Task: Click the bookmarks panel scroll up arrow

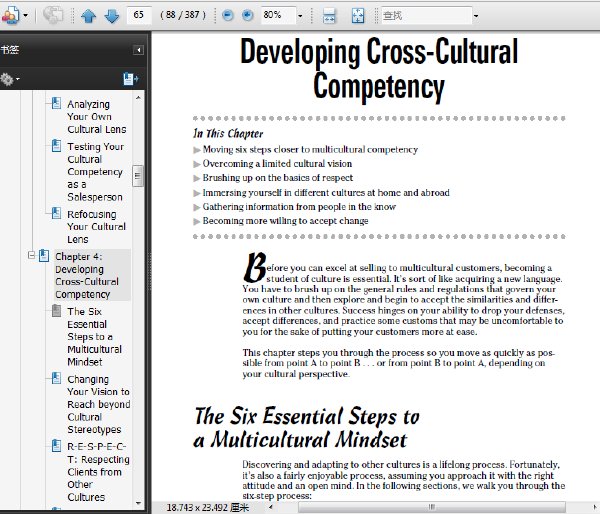Action: [x=138, y=98]
